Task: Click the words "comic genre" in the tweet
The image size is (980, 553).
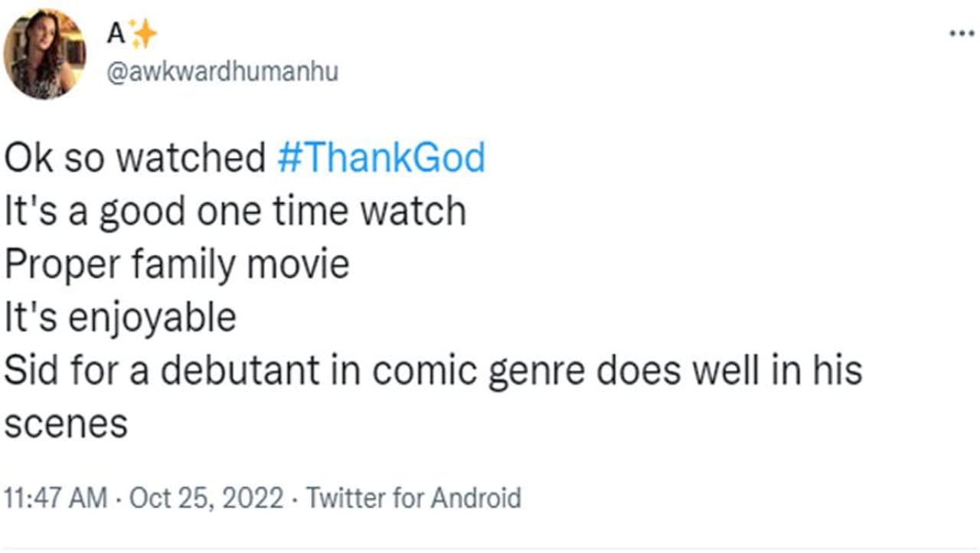Action: tap(479, 370)
